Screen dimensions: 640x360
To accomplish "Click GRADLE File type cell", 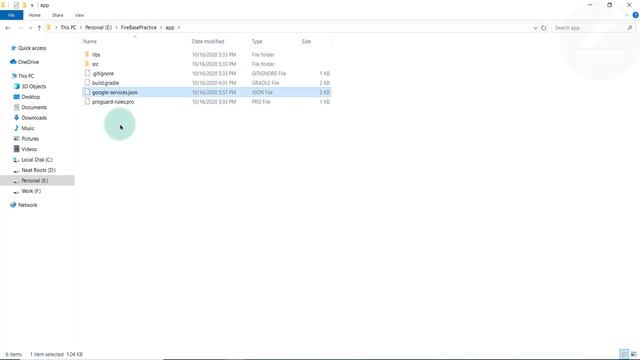I will [x=265, y=83].
